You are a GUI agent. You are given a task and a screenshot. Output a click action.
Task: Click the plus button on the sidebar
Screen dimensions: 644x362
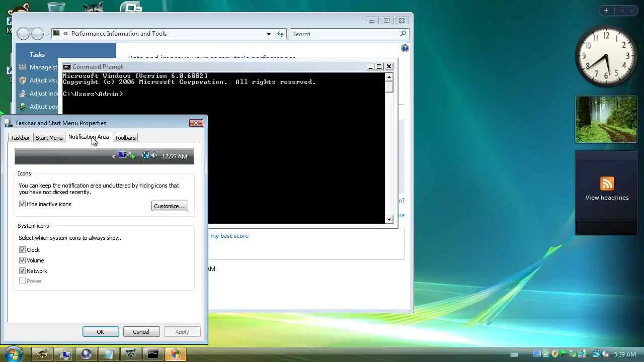pos(606,11)
